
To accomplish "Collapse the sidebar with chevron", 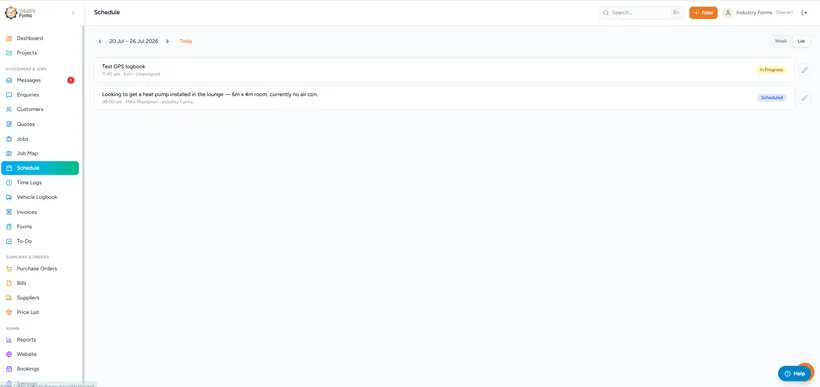I will (x=73, y=13).
